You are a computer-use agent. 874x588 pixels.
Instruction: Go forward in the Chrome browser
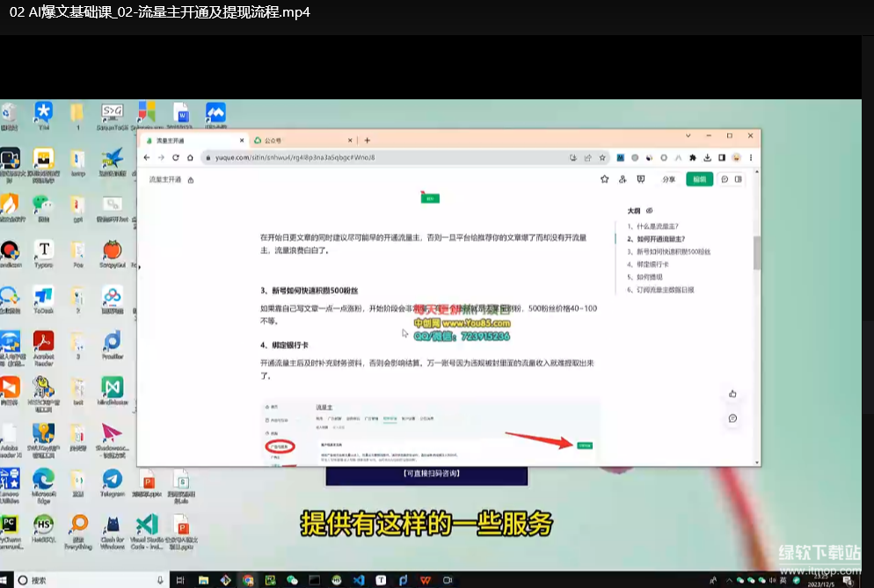pyautogui.click(x=161, y=157)
